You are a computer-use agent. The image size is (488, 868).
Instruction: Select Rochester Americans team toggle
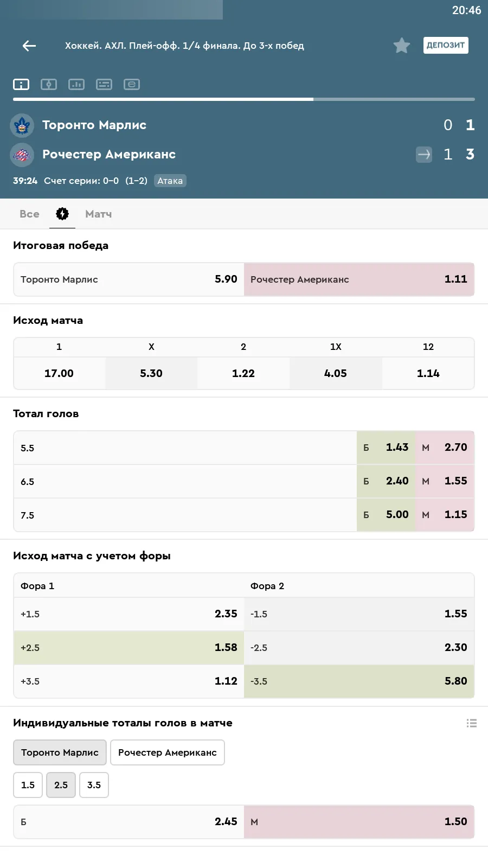pos(167,752)
